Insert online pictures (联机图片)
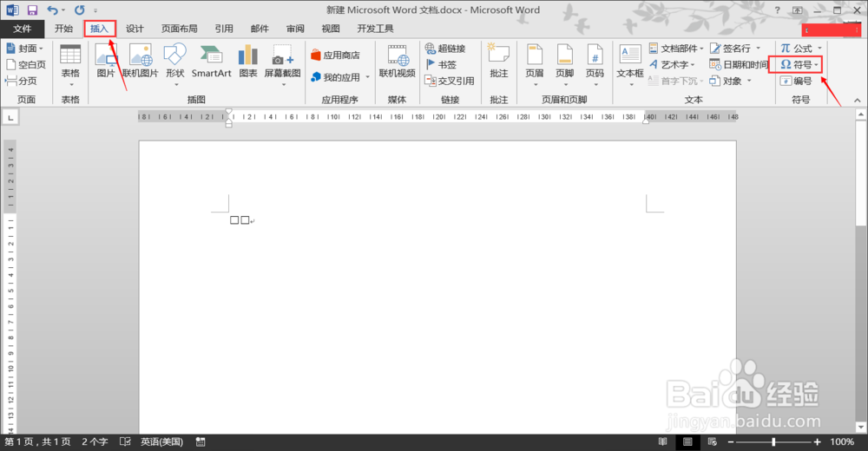868x451 pixels. point(140,62)
